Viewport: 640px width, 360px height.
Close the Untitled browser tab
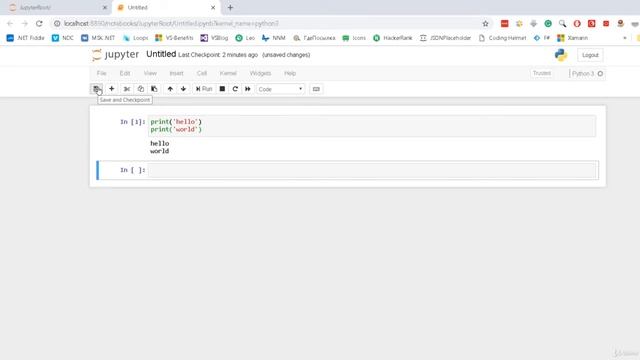pos(213,7)
